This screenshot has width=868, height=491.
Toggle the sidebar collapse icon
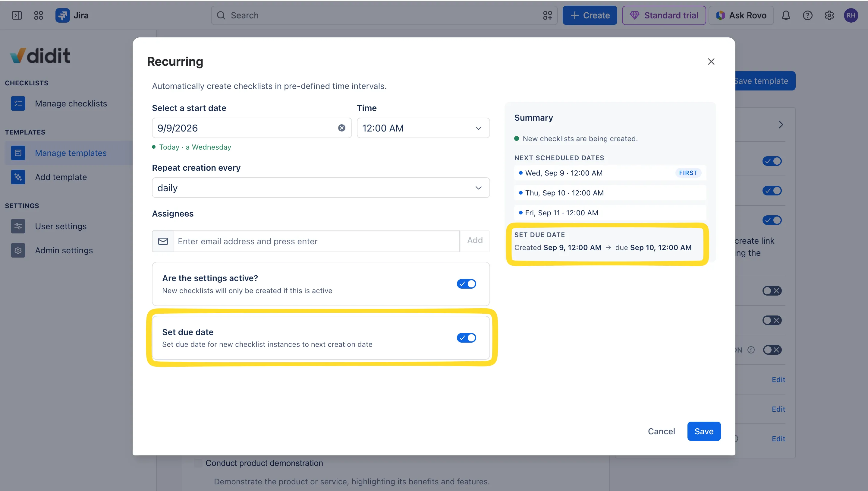pos(17,15)
